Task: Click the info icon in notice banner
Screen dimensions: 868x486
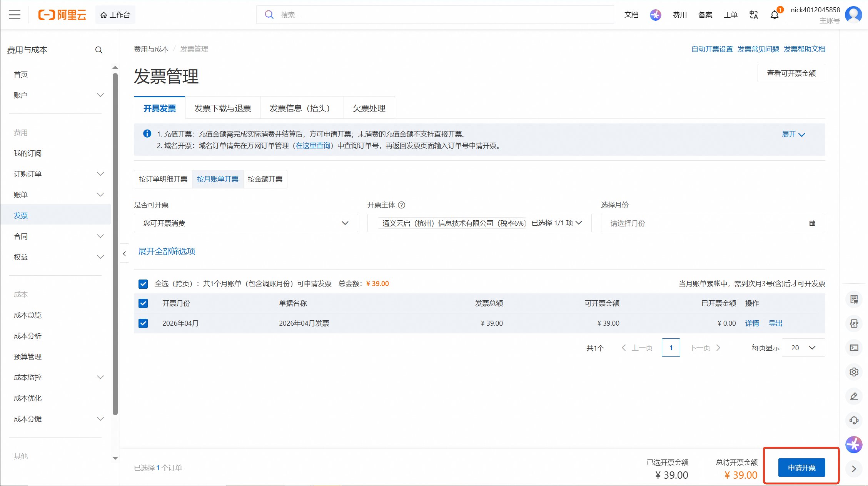Action: click(147, 133)
